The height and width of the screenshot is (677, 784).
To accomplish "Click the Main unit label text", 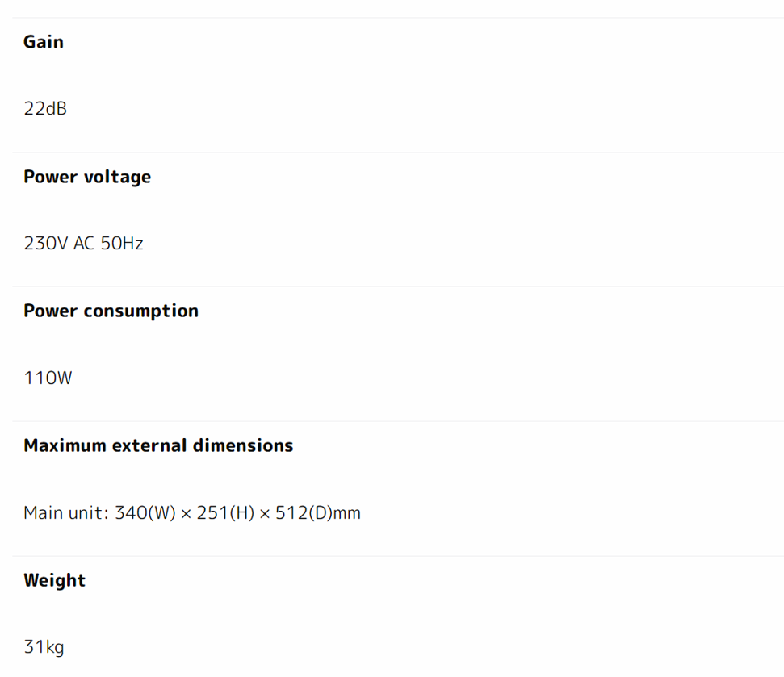I will [x=65, y=513].
